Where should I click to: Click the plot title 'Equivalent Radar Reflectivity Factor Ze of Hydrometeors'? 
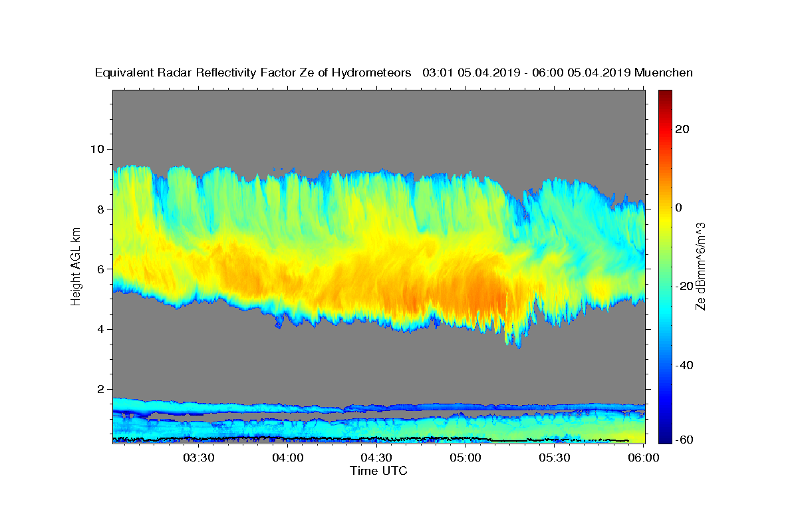coord(253,73)
